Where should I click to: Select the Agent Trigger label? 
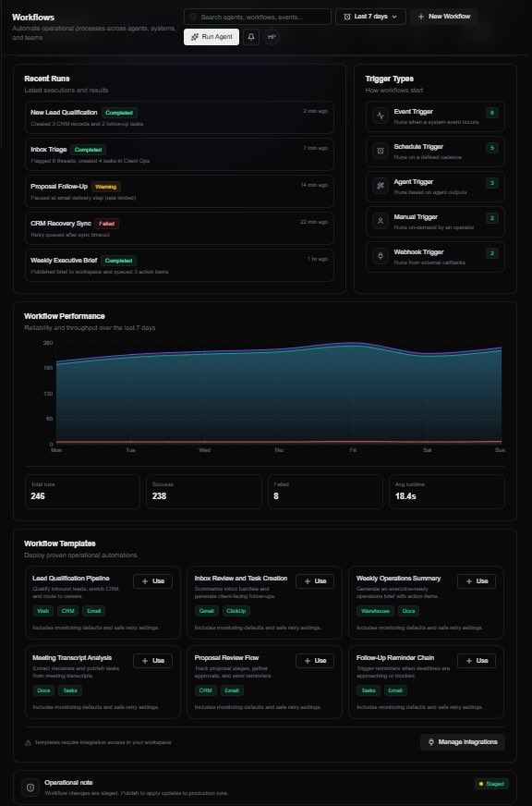click(414, 182)
